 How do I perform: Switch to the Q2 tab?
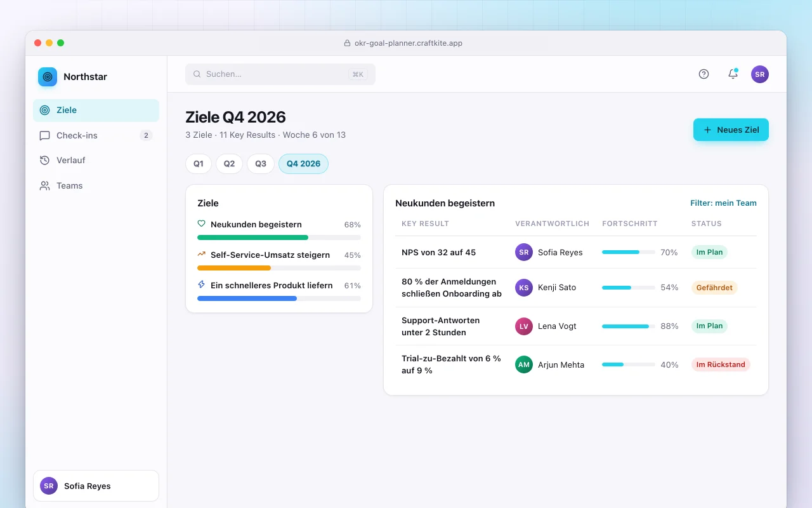(x=229, y=164)
